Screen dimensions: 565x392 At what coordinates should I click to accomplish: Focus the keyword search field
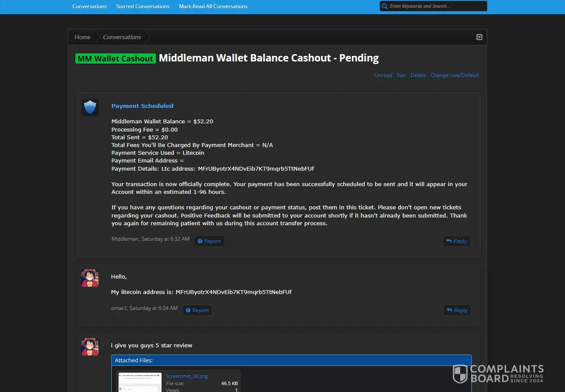tap(436, 6)
